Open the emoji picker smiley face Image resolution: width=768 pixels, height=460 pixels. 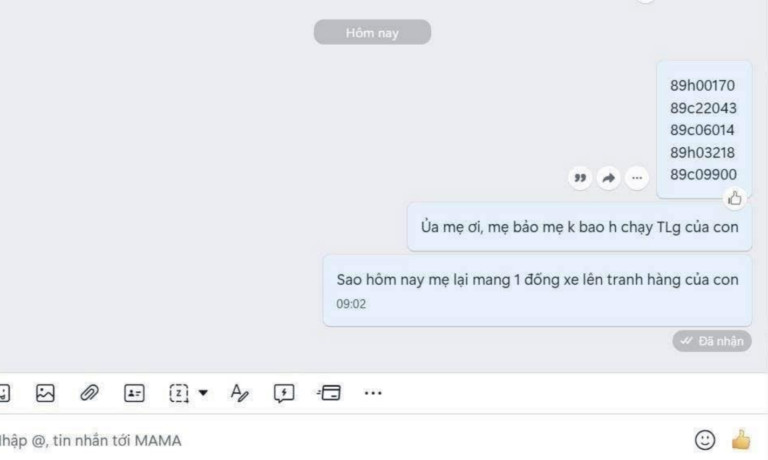pyautogui.click(x=705, y=439)
